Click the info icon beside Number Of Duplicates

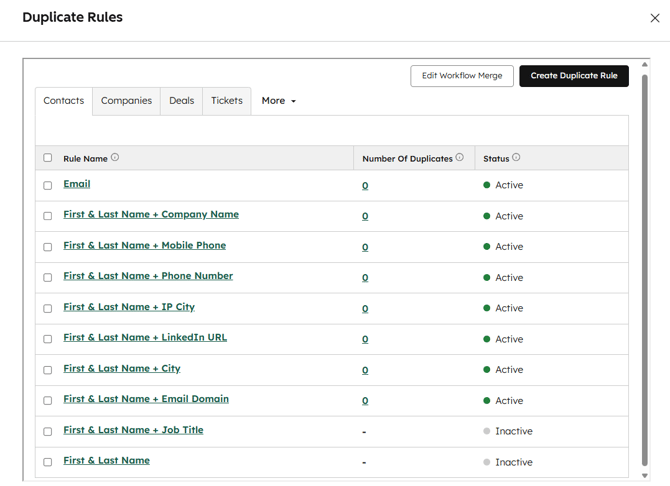point(459,157)
